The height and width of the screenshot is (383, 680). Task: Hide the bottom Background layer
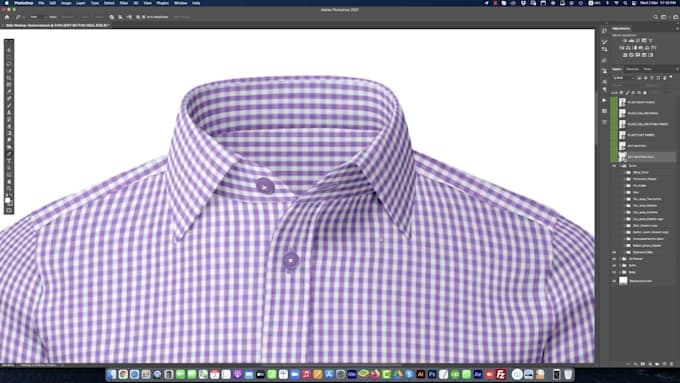pos(614,281)
